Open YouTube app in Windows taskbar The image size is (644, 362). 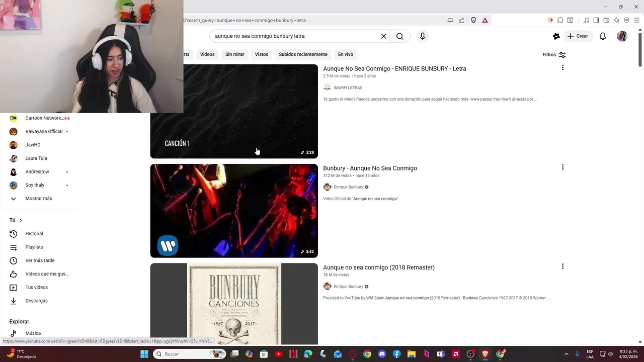[279, 354]
